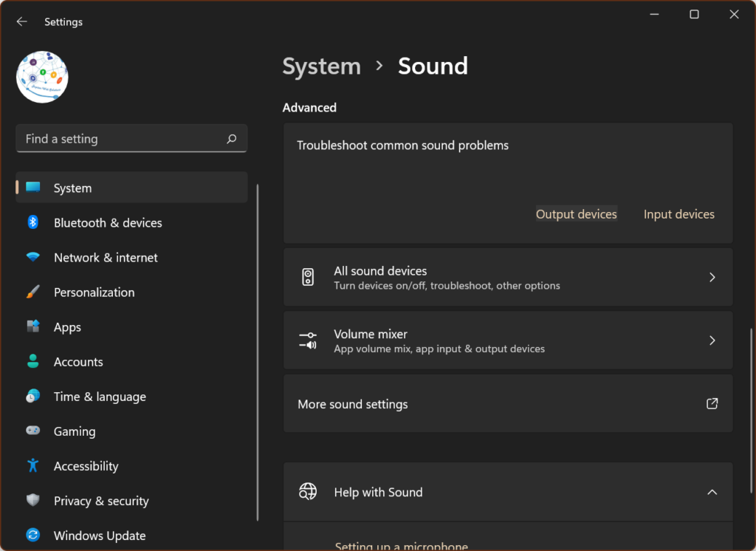Click the System monitor icon
Screen dimensions: 756x551
33,187
